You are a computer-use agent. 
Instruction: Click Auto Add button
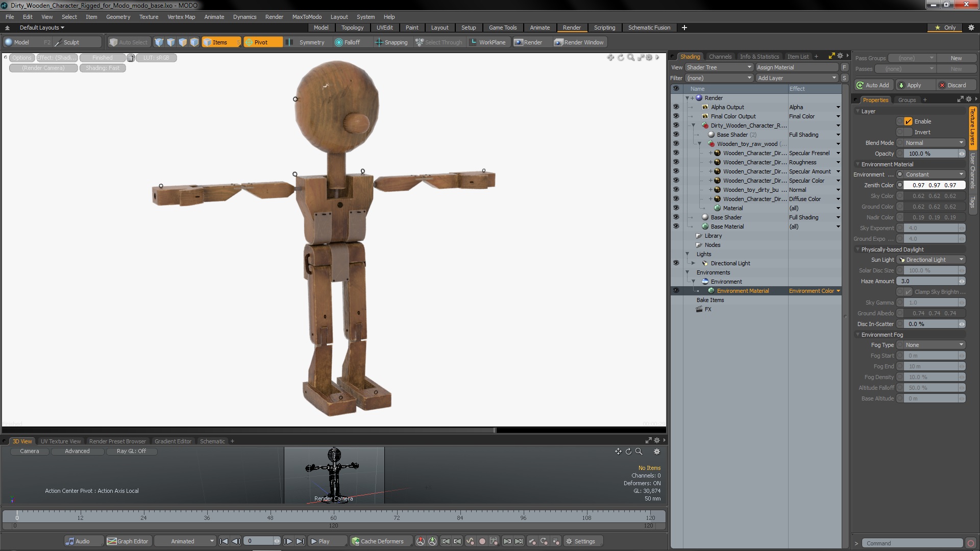coord(874,85)
